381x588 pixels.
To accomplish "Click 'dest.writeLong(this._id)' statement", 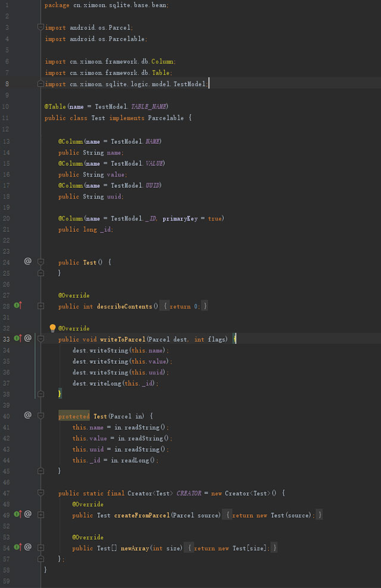I will [x=115, y=383].
